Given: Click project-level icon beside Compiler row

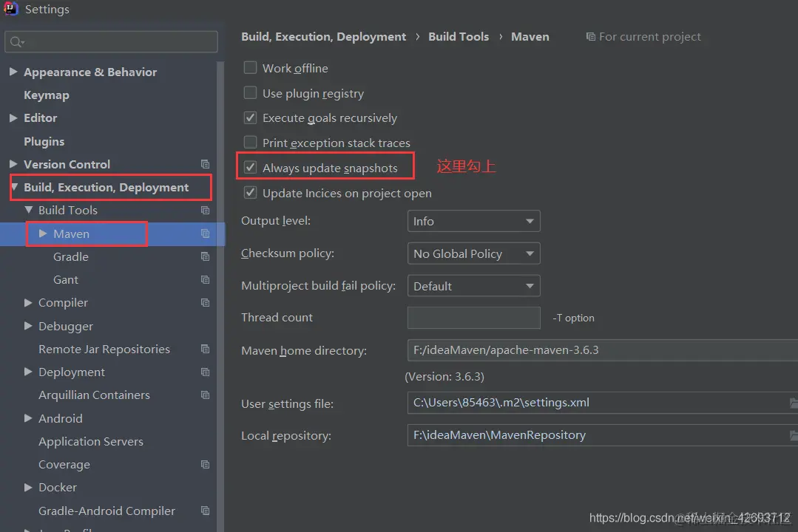Looking at the screenshot, I should tap(205, 303).
